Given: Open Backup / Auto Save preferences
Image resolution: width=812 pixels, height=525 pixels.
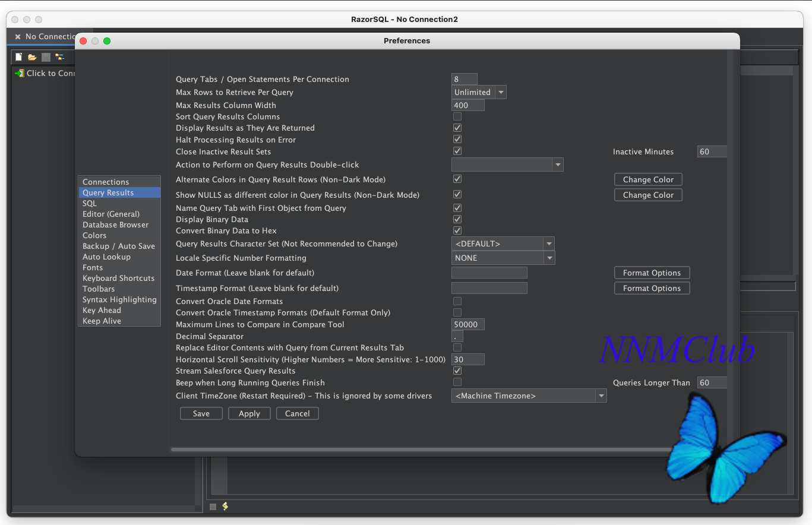Looking at the screenshot, I should click(x=119, y=246).
